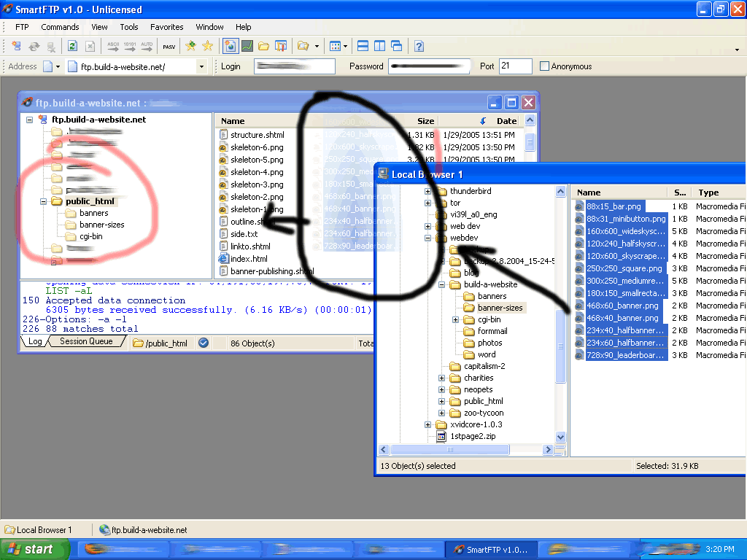Click the Login input field

pyautogui.click(x=295, y=66)
